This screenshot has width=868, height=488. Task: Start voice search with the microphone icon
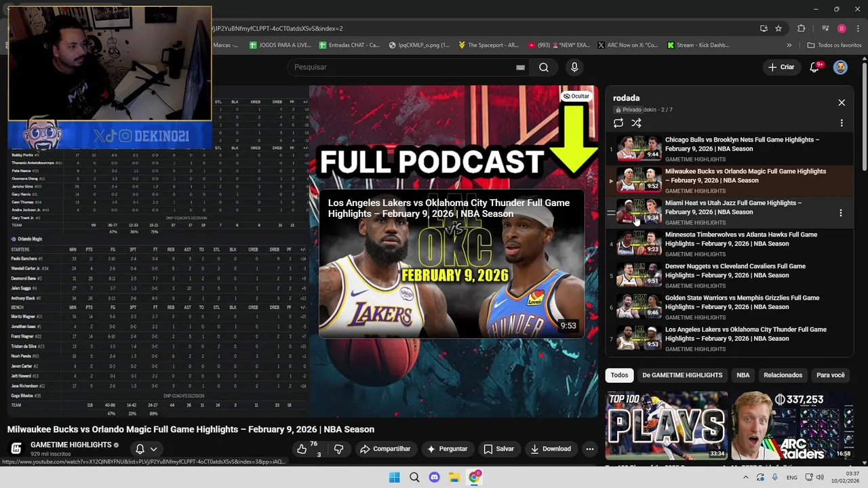point(574,67)
